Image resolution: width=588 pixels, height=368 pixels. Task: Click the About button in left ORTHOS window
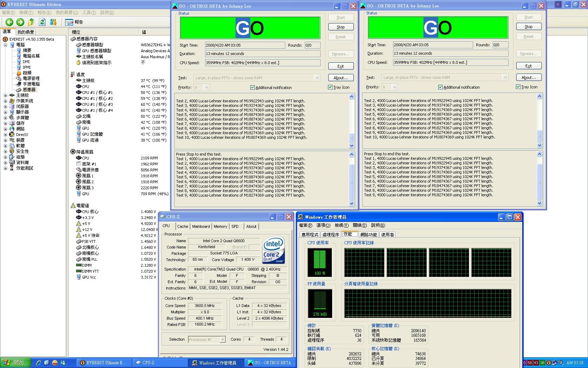coord(341,78)
